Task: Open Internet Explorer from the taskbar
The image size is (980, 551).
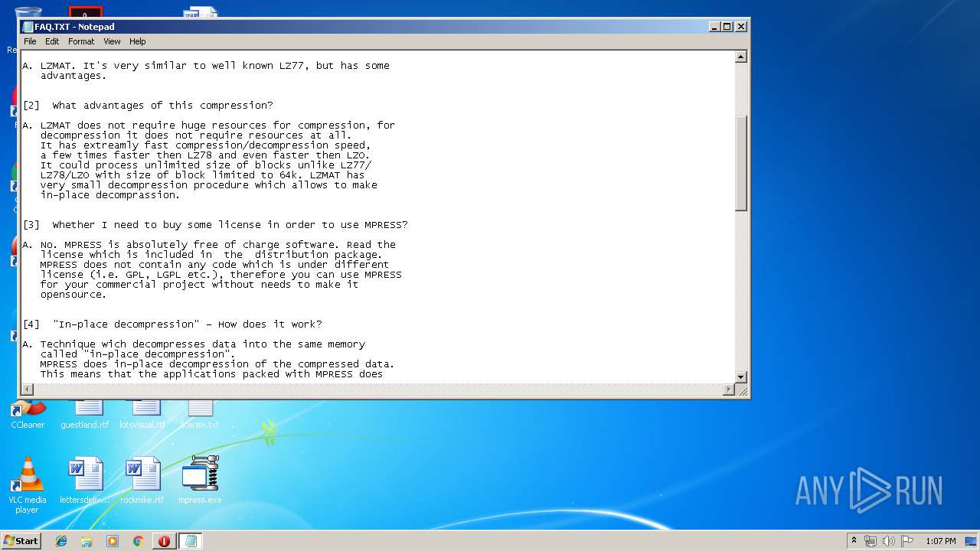Action: tap(61, 541)
